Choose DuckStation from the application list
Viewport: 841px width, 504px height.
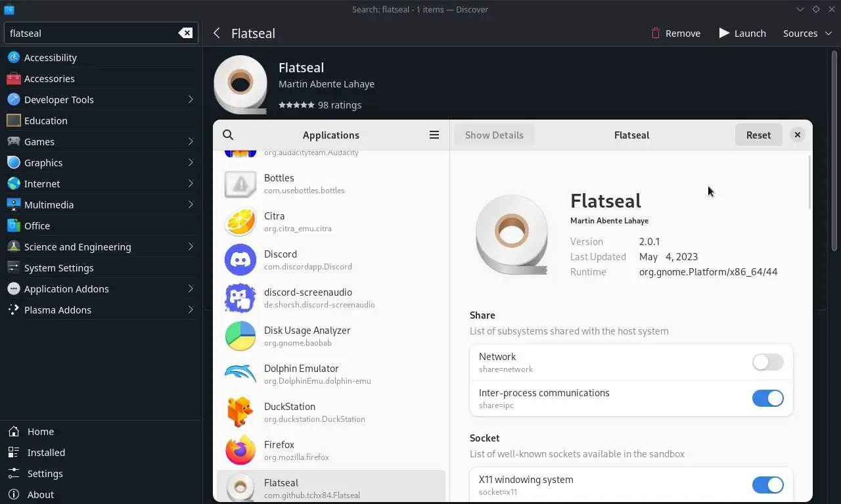click(x=331, y=412)
